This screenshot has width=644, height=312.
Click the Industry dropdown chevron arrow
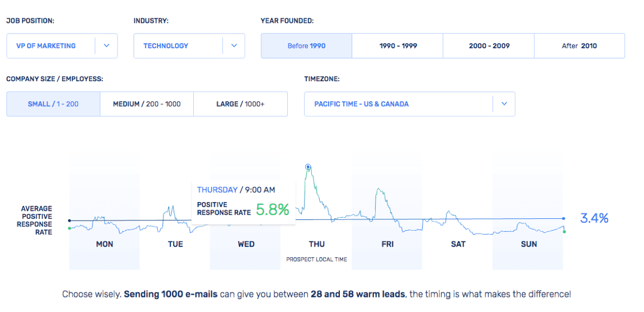click(x=234, y=46)
